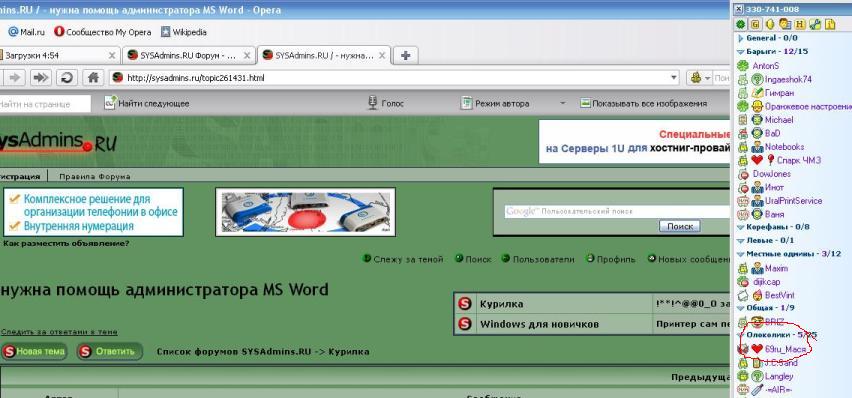This screenshot has width=852, height=398.
Task: Click the router image banner
Action: [x=305, y=212]
